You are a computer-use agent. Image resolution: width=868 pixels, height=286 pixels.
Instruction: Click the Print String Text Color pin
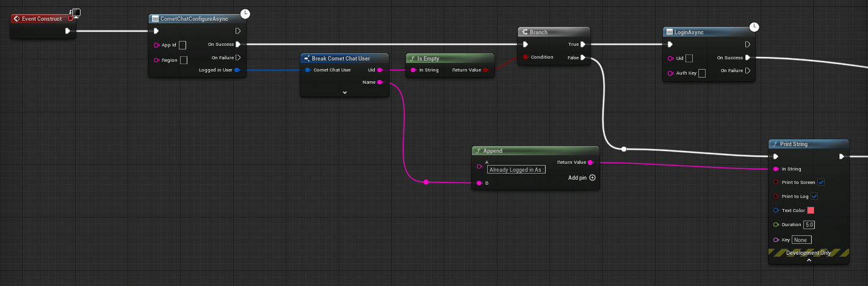(x=776, y=210)
